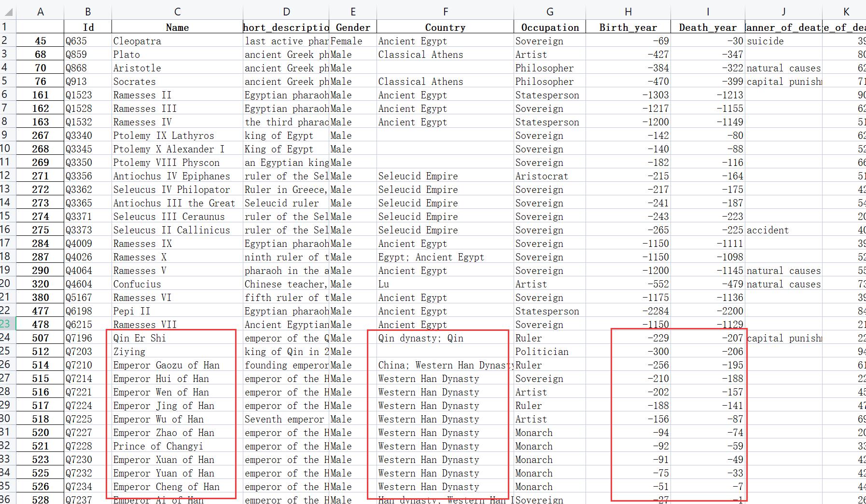866x504 pixels.
Task: Click description cell 'founding emperor'
Action: click(286, 365)
